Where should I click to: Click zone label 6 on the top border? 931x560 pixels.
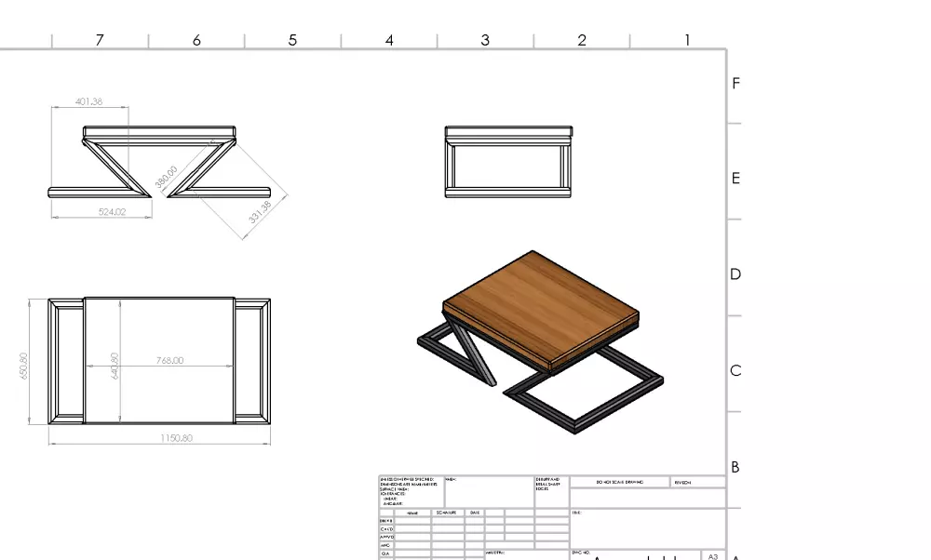[x=196, y=40]
